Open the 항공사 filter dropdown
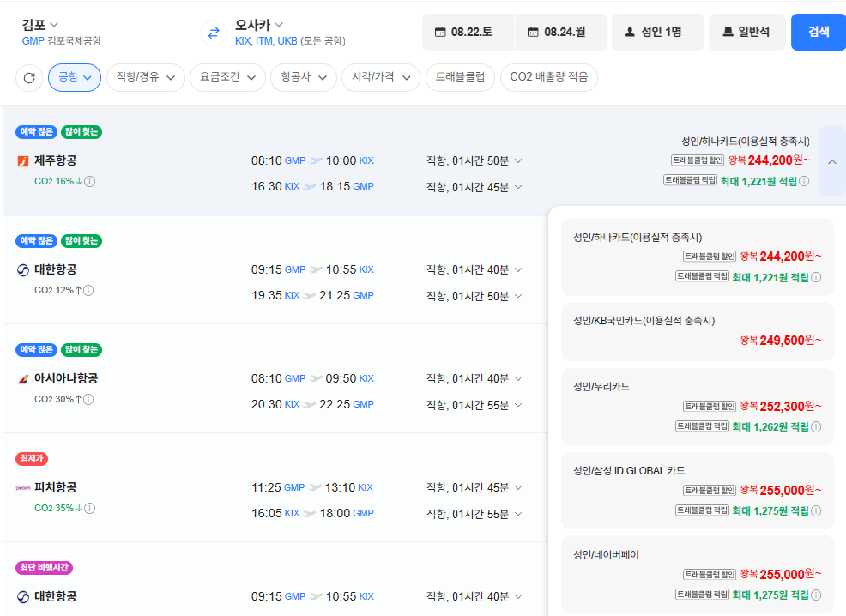Image resolution: width=846 pixels, height=616 pixels. (304, 77)
